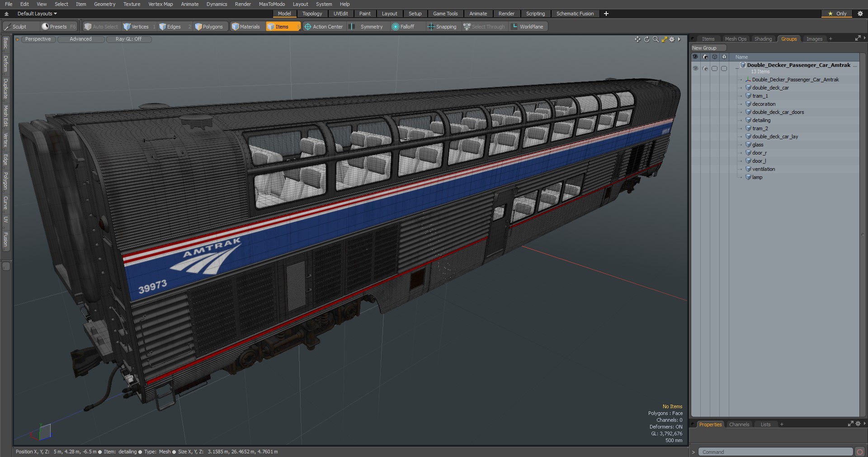Check the first box of the group row
Screen dimensions: 868x457
click(x=714, y=68)
